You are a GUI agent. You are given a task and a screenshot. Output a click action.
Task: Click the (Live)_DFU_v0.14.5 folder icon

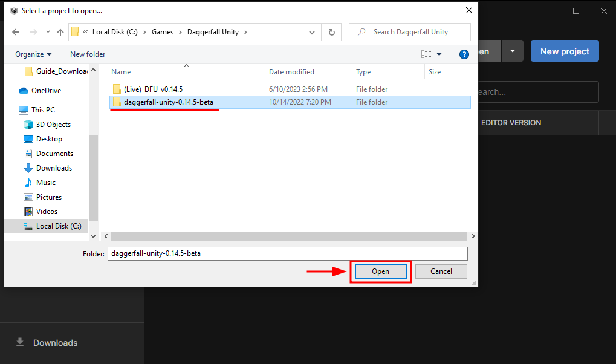pyautogui.click(x=117, y=89)
